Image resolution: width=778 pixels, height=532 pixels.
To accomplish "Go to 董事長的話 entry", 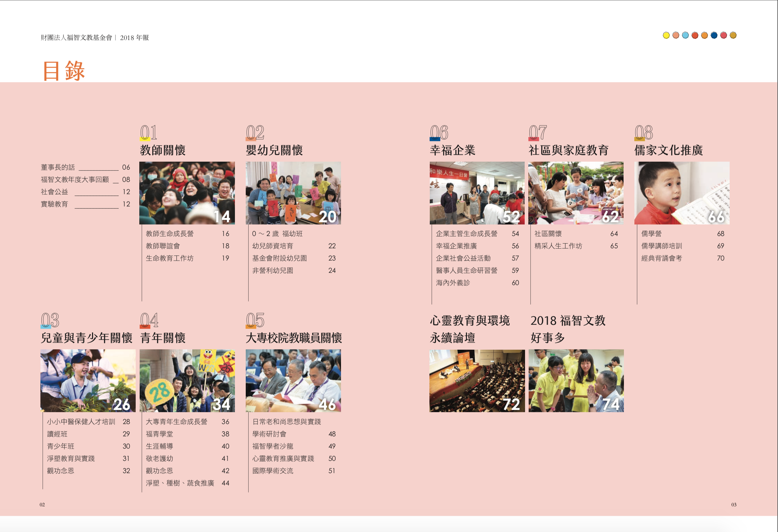I will tap(58, 167).
